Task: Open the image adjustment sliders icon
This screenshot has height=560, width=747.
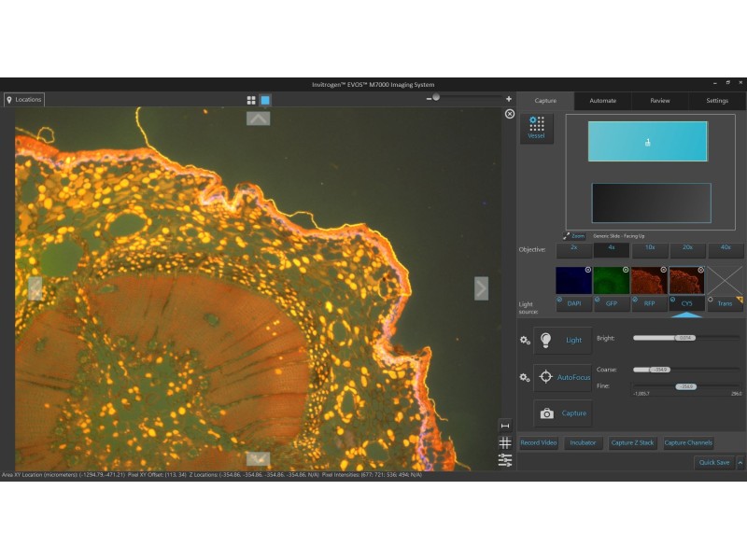Action: coord(505,460)
